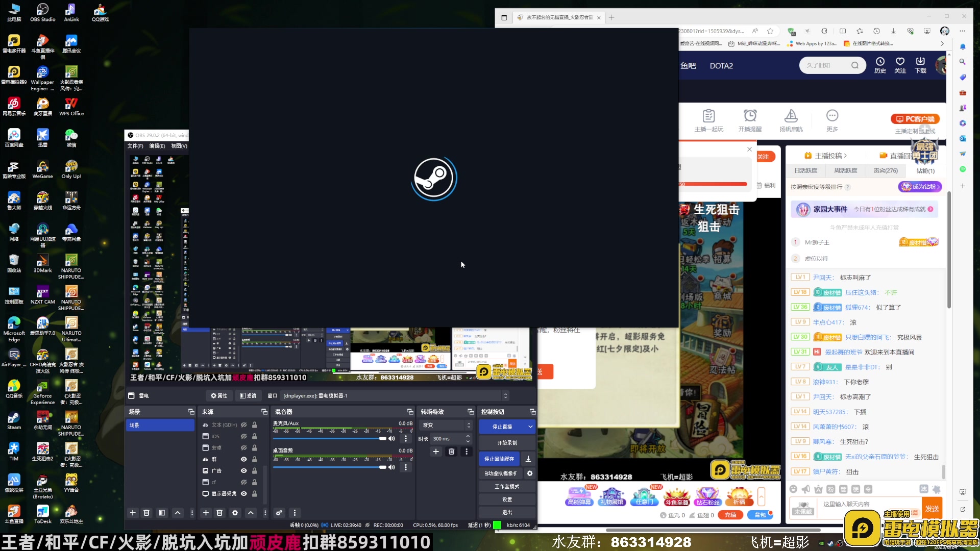Open OBS 文件(F) menu
Screen dimensions: 980x551
[135, 146]
